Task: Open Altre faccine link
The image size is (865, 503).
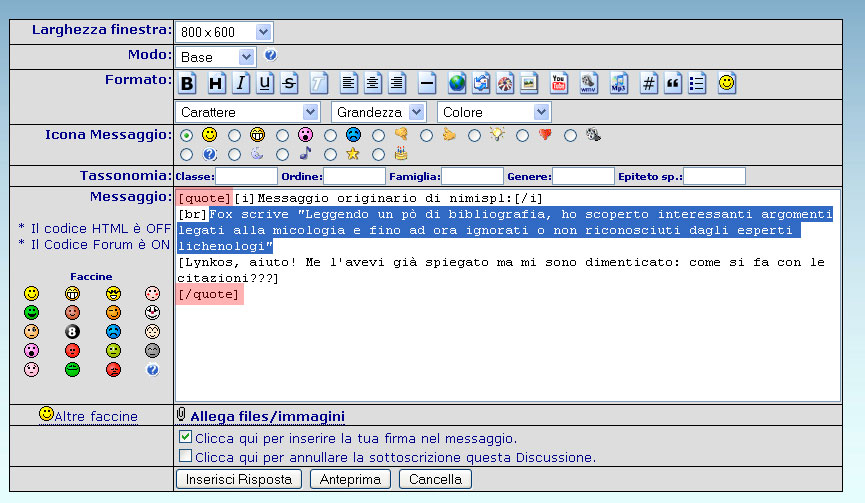Action: (96, 416)
